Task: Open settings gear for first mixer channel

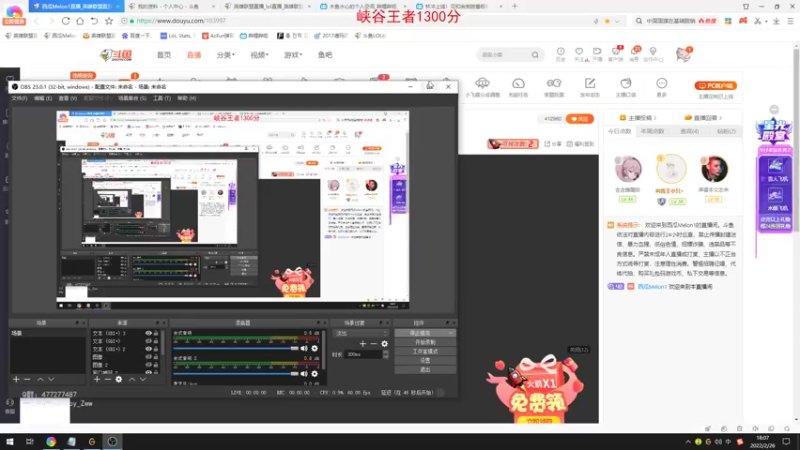Action: click(x=314, y=348)
